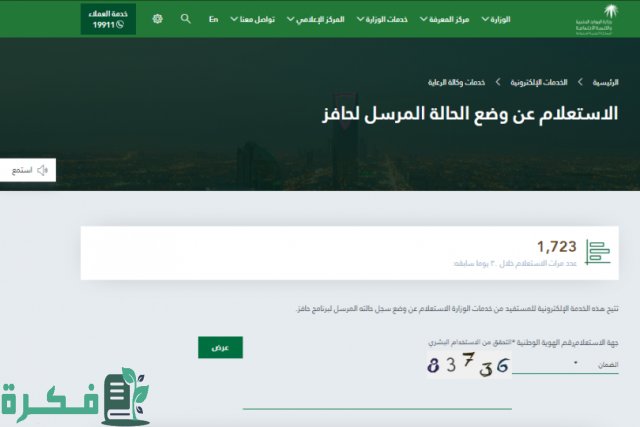Click the page title الاستعلام عن وضع الحالة
640x427 pixels.
470,114
